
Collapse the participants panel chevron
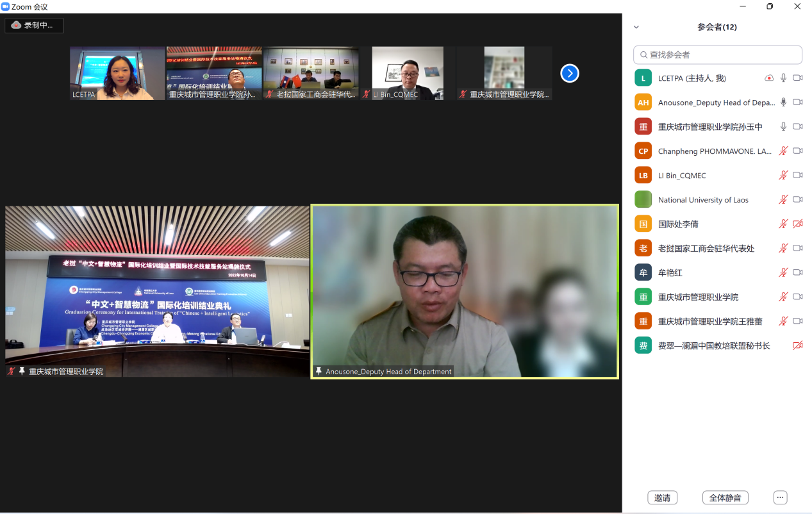pos(636,28)
